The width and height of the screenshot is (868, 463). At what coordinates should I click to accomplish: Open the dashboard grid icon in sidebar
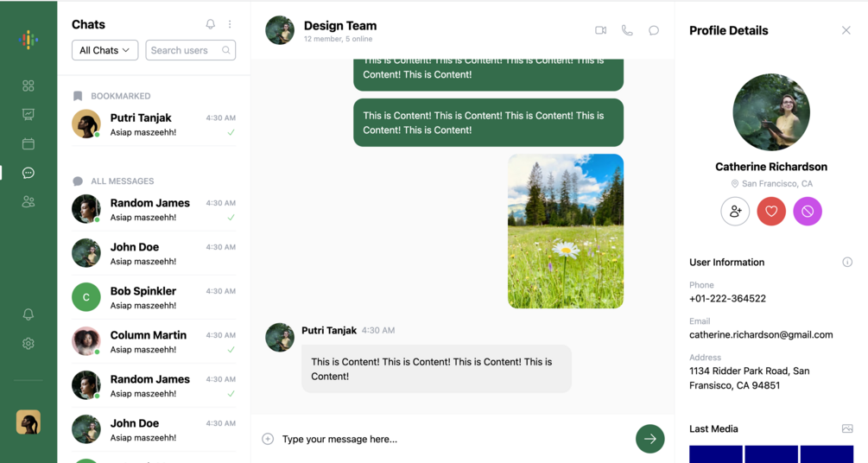tap(29, 86)
